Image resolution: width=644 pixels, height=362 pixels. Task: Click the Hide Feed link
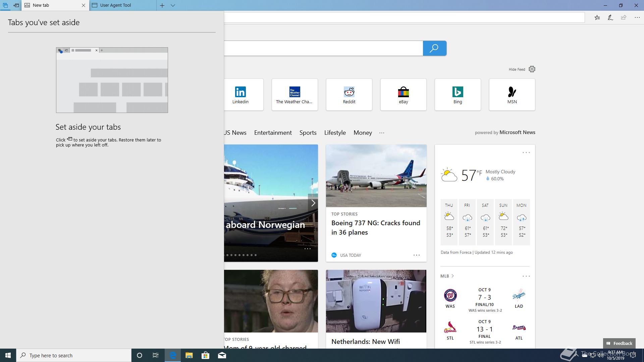pos(517,69)
